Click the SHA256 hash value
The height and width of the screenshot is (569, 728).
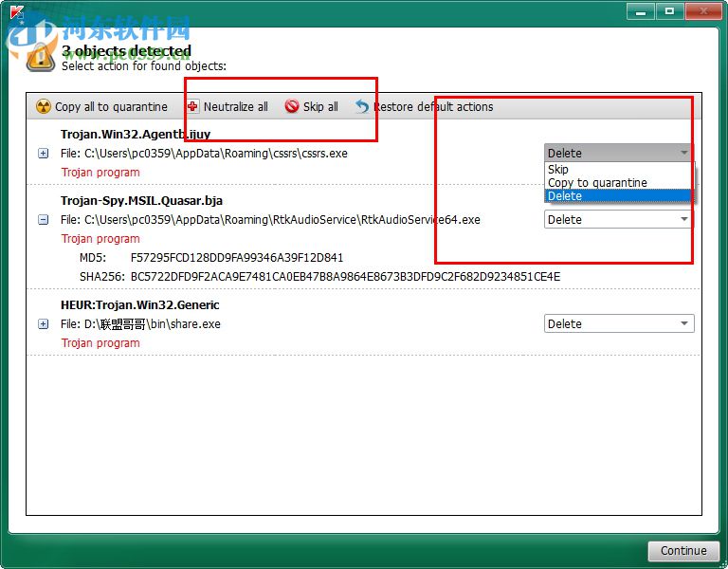[345, 277]
